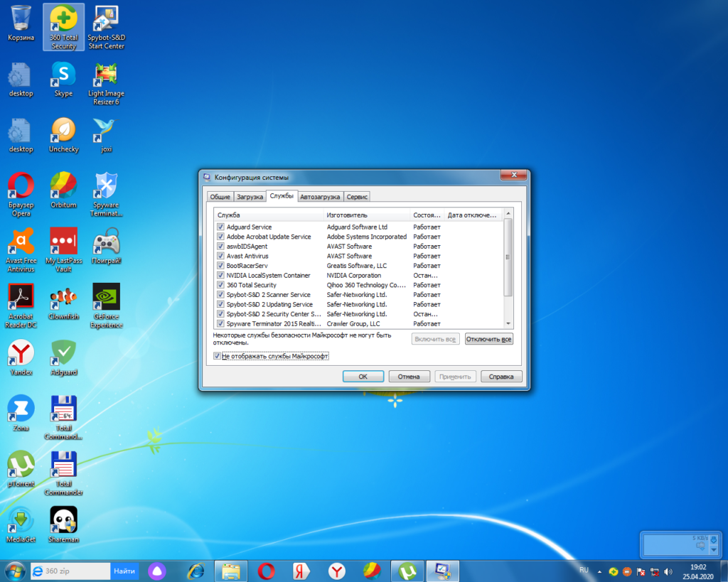Select the Skype desktop icon
The height and width of the screenshot is (582, 728).
(x=63, y=80)
